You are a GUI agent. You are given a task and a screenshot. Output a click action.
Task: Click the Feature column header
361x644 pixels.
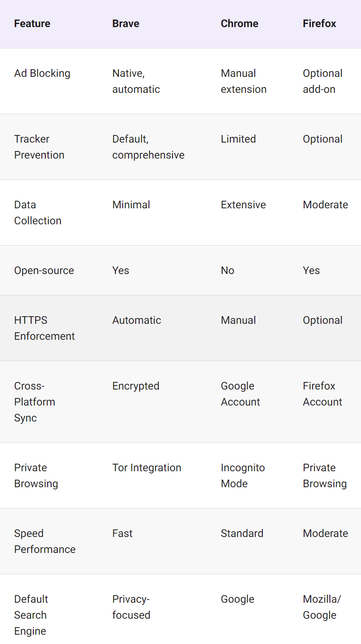(32, 24)
